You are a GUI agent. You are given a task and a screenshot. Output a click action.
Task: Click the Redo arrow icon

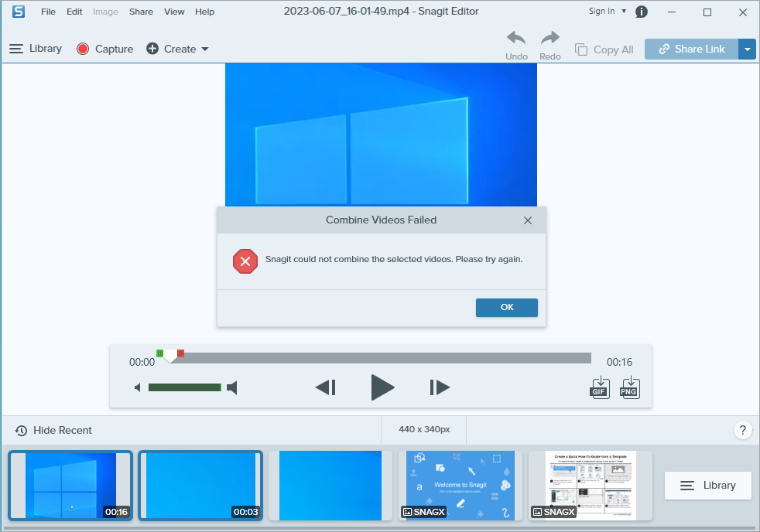549,39
